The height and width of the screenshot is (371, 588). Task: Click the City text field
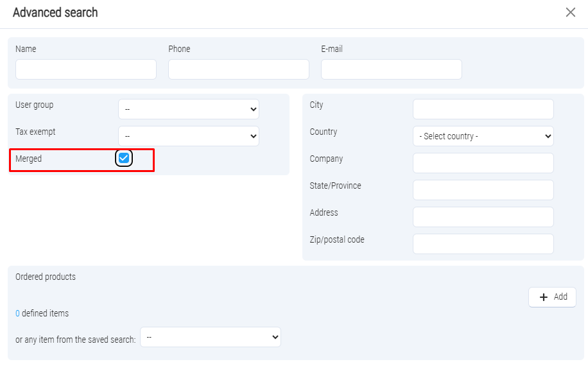(x=483, y=109)
